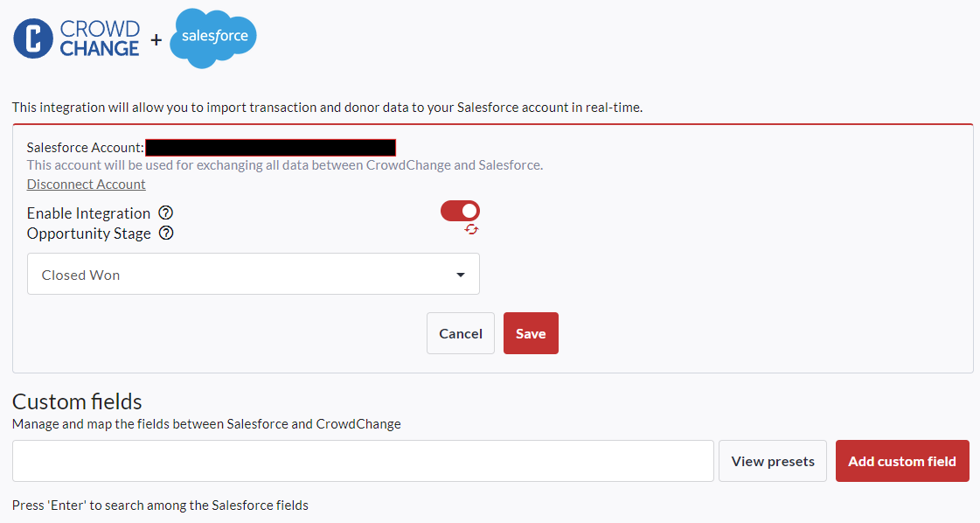
Task: Click the CrowdChange wordmark text
Action: (100, 39)
